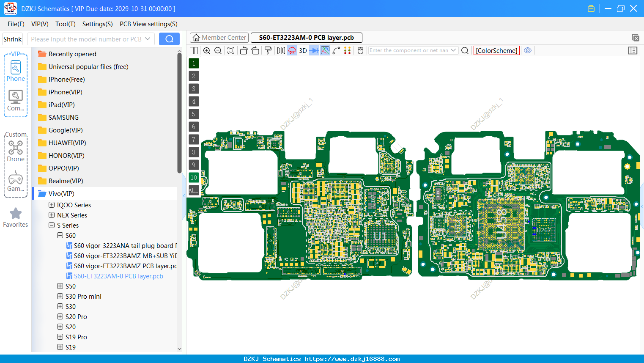Select PCB layer 5
Screen dimensions: 644x363
tap(194, 114)
